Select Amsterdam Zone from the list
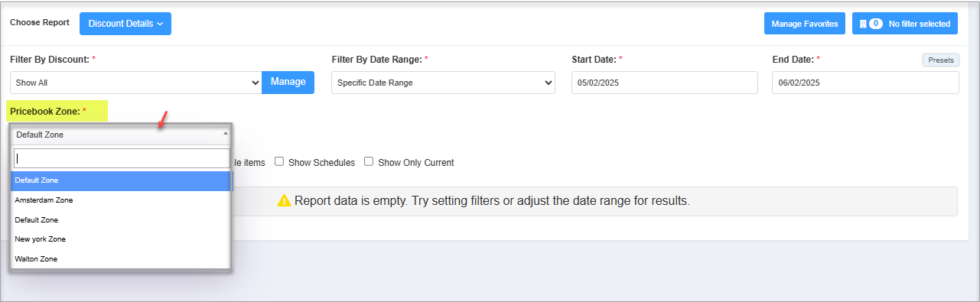Image resolution: width=980 pixels, height=302 pixels. pyautogui.click(x=122, y=200)
